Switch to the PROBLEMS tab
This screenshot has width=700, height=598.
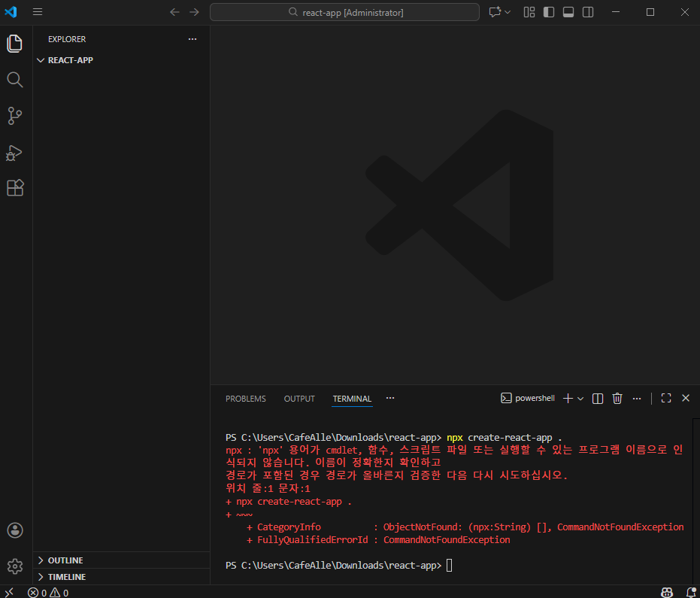[246, 399]
